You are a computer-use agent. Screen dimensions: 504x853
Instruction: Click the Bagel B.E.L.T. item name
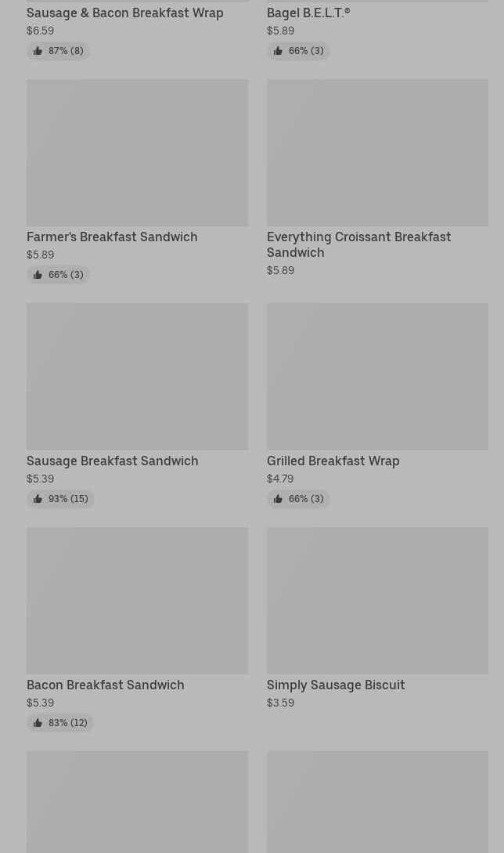pyautogui.click(x=308, y=13)
